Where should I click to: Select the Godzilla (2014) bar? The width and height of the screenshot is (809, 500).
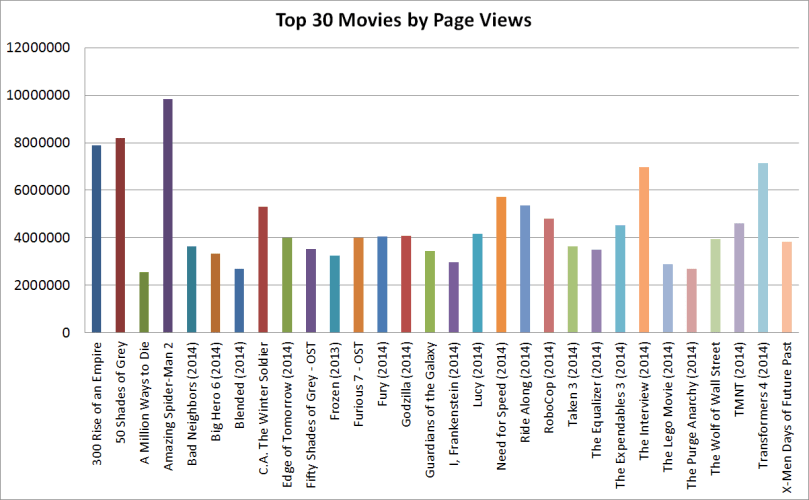click(406, 284)
